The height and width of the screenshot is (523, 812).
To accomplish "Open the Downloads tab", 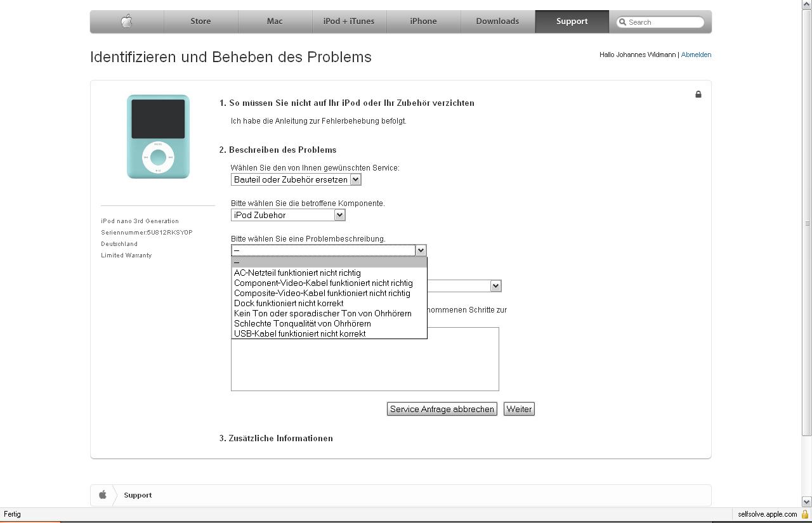I will (497, 22).
